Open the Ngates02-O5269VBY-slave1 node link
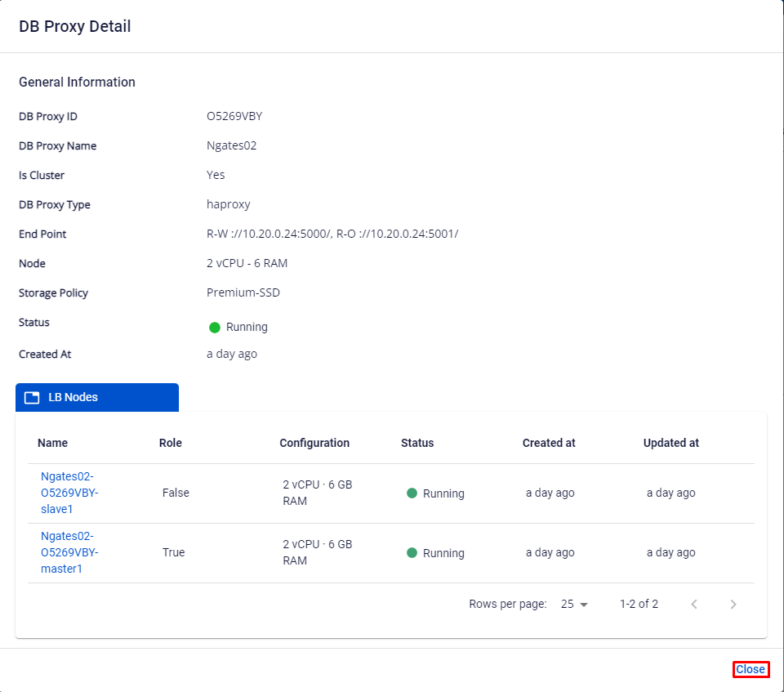Image resolution: width=784 pixels, height=692 pixels. pyautogui.click(x=69, y=493)
